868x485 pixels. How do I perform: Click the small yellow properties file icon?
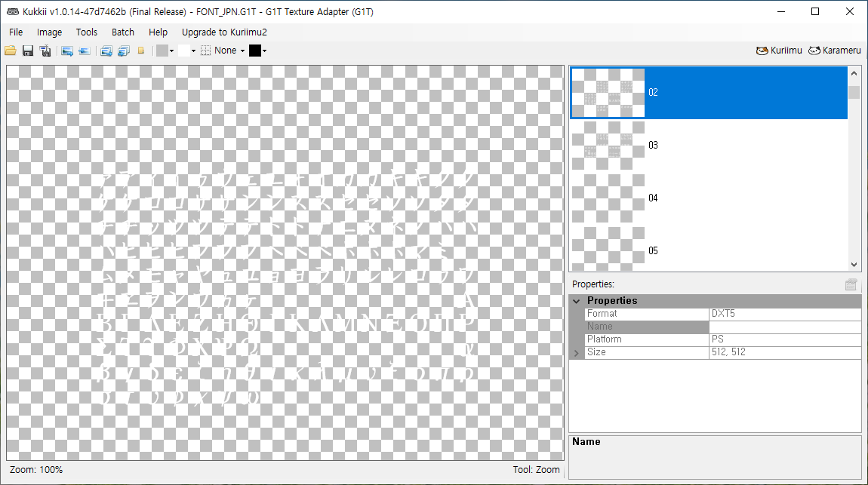141,51
